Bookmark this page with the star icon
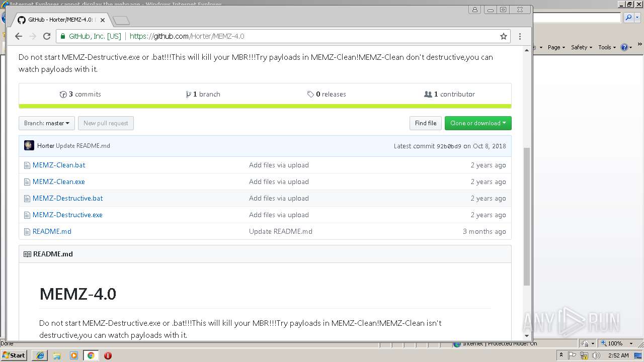Image resolution: width=644 pixels, height=362 pixels. tap(503, 36)
